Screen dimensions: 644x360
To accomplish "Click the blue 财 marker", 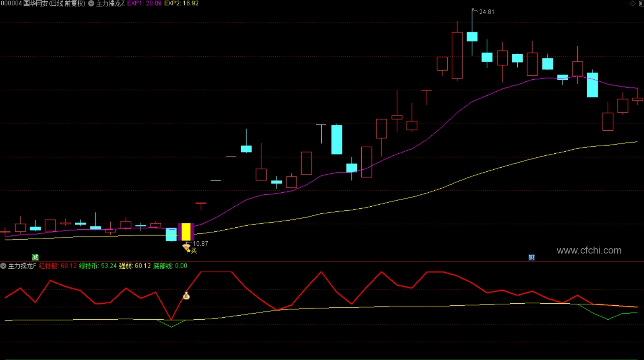I will pos(532,257).
